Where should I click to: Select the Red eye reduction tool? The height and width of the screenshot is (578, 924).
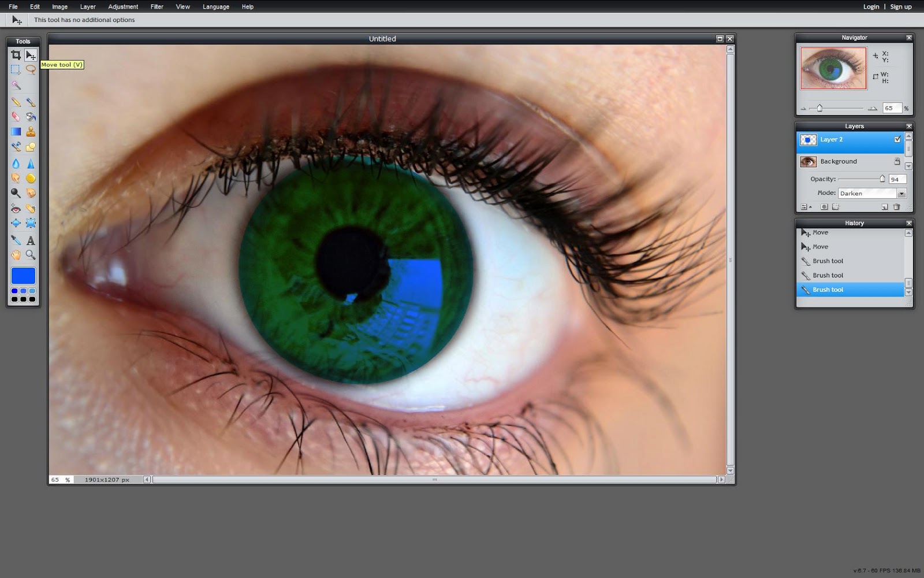[x=16, y=209]
